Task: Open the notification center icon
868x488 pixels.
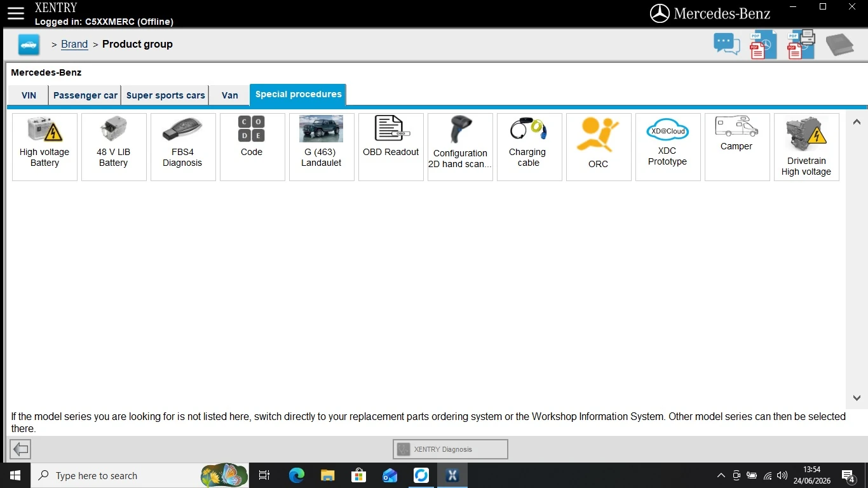Action: (848, 475)
